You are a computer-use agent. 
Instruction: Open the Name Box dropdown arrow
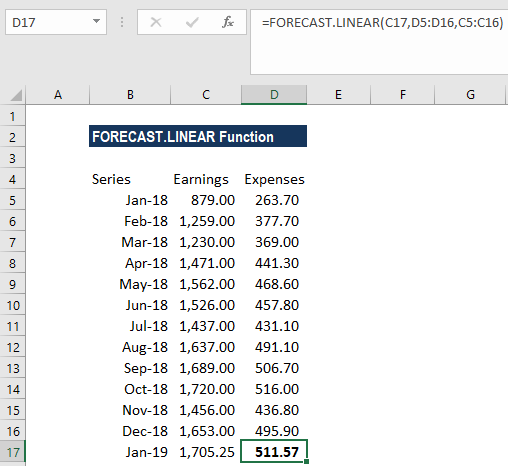(96, 22)
